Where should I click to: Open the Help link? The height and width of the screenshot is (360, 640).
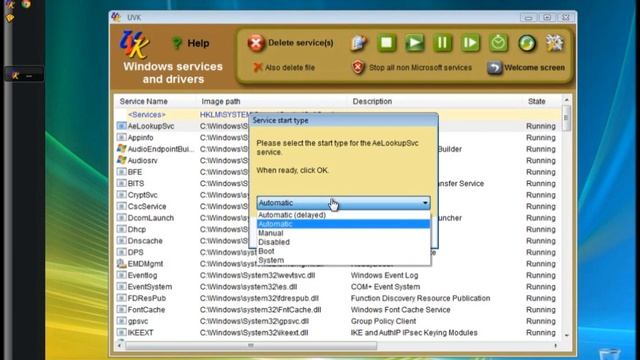click(190, 43)
